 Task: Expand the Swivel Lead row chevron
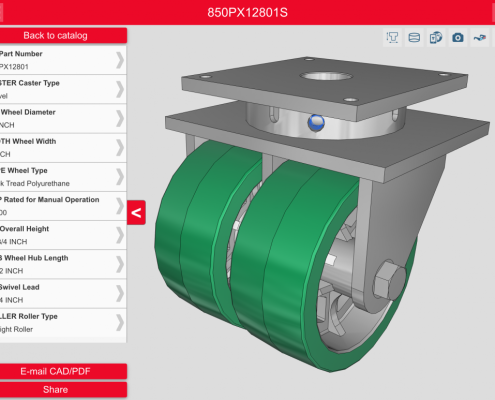(x=120, y=293)
